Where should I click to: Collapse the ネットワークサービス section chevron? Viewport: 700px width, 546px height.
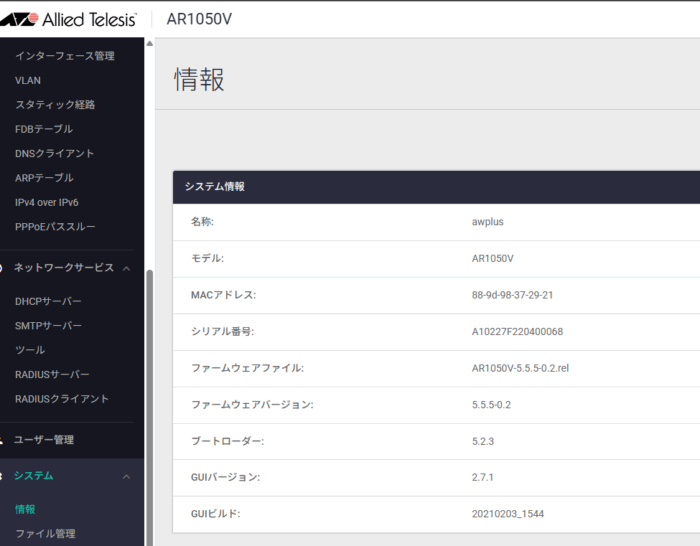click(126, 268)
